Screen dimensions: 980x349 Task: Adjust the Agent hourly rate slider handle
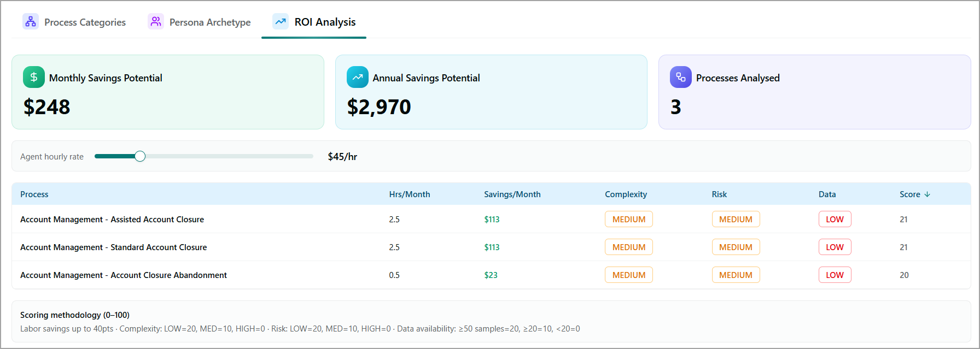(x=140, y=156)
